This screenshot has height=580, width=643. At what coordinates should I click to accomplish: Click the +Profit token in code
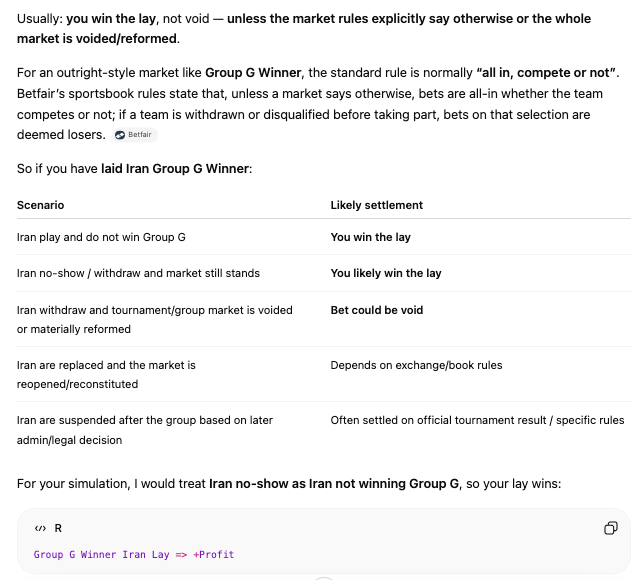pyautogui.click(x=213, y=555)
